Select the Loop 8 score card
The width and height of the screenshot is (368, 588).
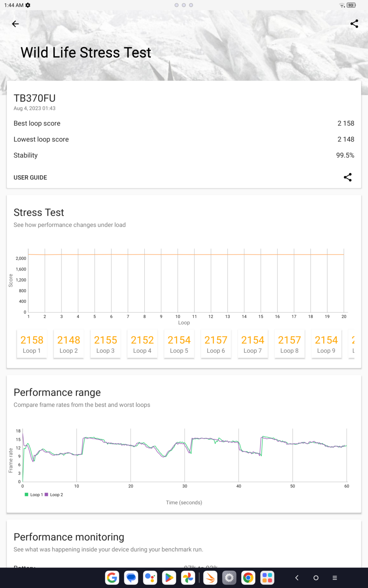[x=289, y=344]
